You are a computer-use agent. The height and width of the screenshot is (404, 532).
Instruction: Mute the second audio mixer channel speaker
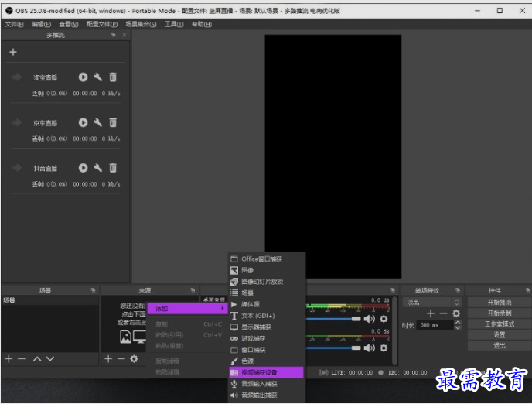pyautogui.click(x=369, y=348)
